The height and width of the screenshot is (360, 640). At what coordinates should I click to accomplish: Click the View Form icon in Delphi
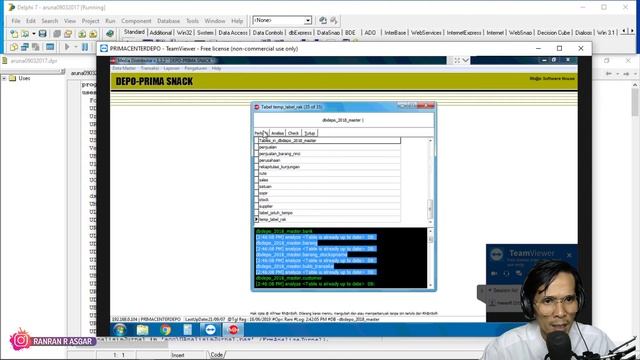[25, 47]
